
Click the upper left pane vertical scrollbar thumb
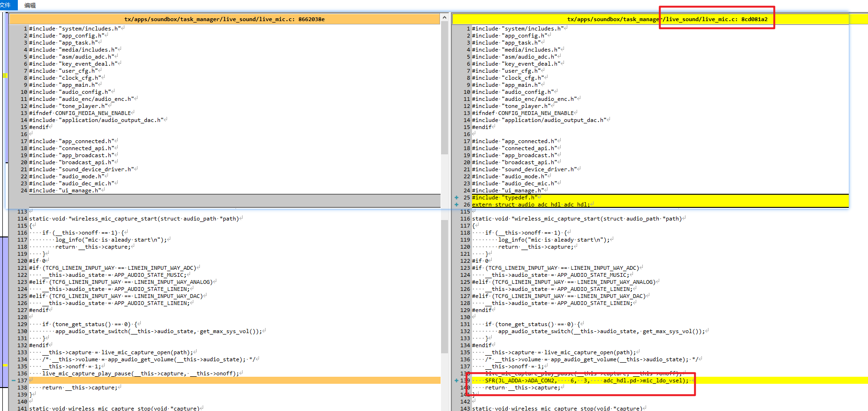pyautogui.click(x=444, y=88)
